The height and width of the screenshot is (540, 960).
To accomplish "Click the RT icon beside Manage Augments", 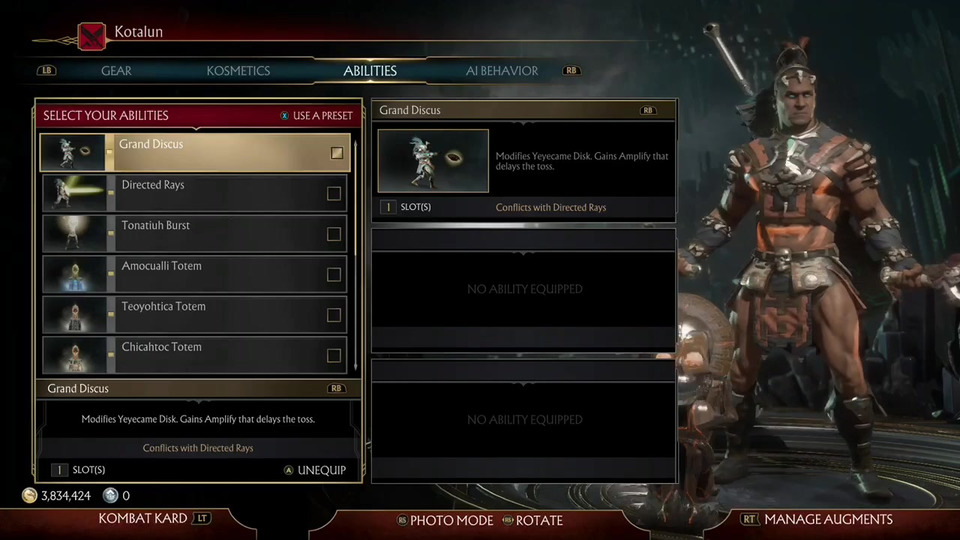I will coord(749,519).
